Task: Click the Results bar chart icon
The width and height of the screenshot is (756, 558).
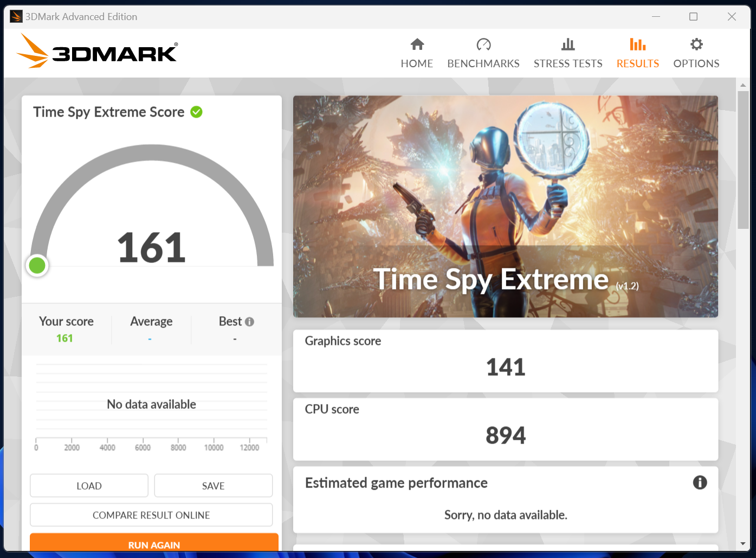Action: tap(638, 44)
